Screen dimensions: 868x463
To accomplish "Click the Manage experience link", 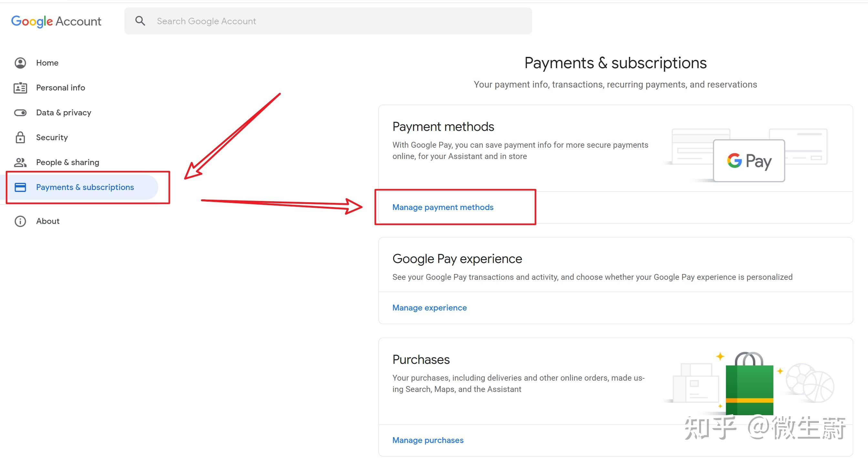I will (429, 308).
